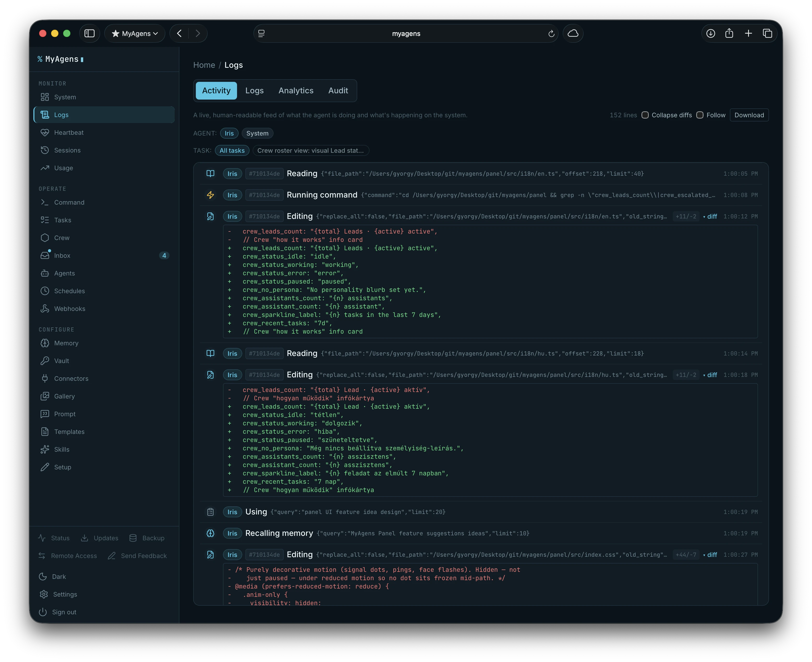This screenshot has height=662, width=812.
Task: Open the Vault page
Action: click(104, 361)
